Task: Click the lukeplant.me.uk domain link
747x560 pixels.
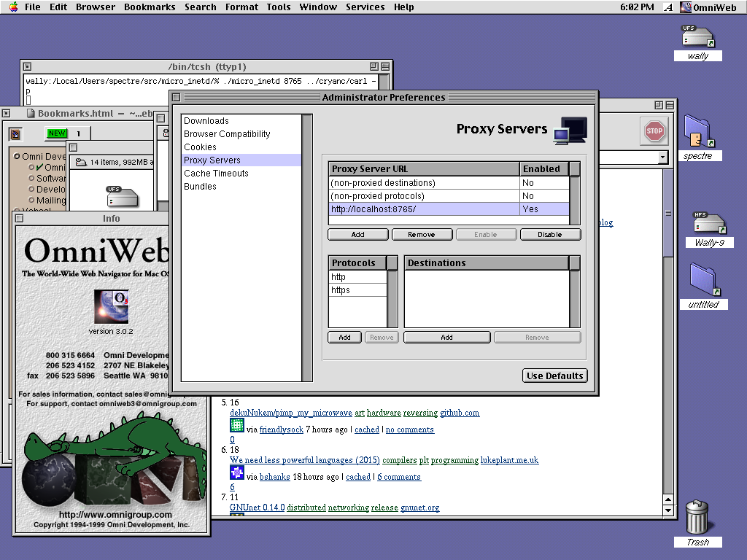Action: (x=509, y=460)
